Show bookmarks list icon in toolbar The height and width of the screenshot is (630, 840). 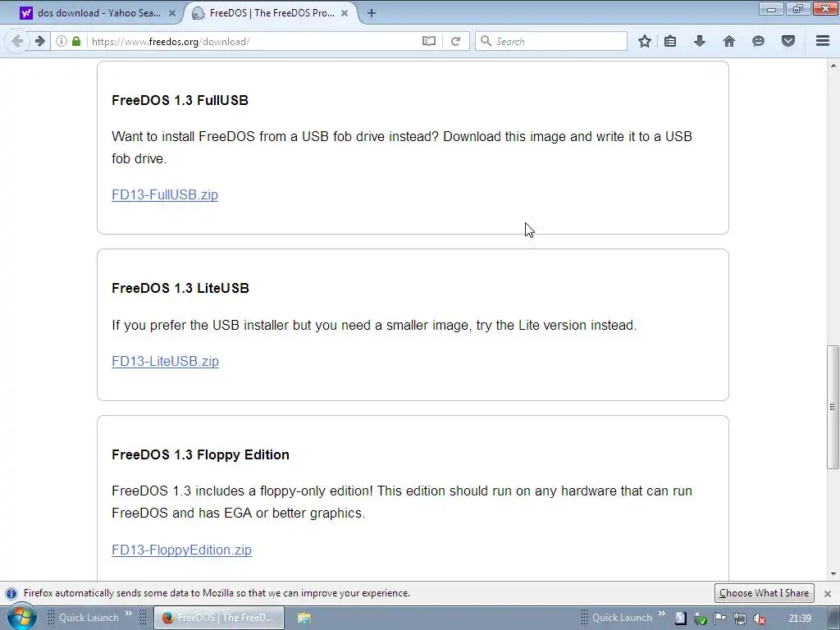(x=670, y=41)
